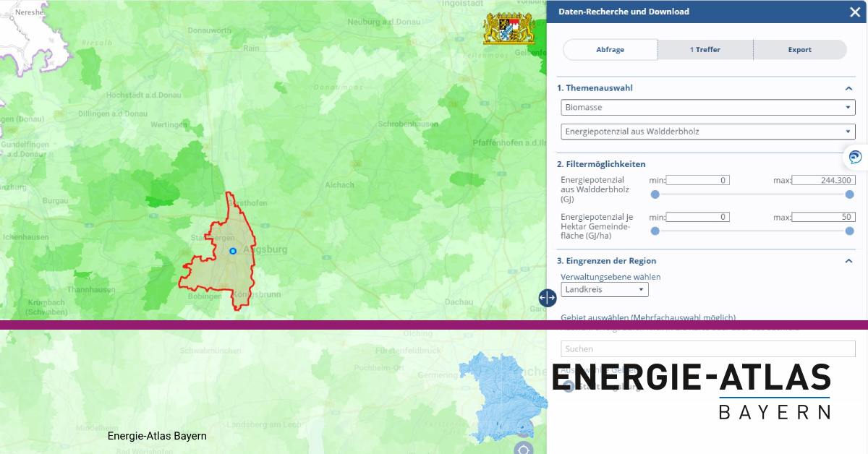The image size is (868, 454).
Task: Click the Burgau label on the map
Action: (55, 200)
